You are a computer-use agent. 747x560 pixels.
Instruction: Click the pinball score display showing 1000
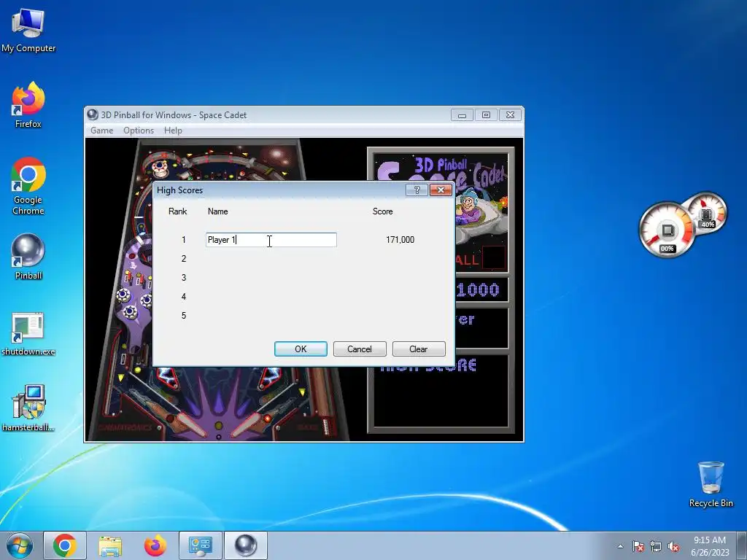coord(477,290)
